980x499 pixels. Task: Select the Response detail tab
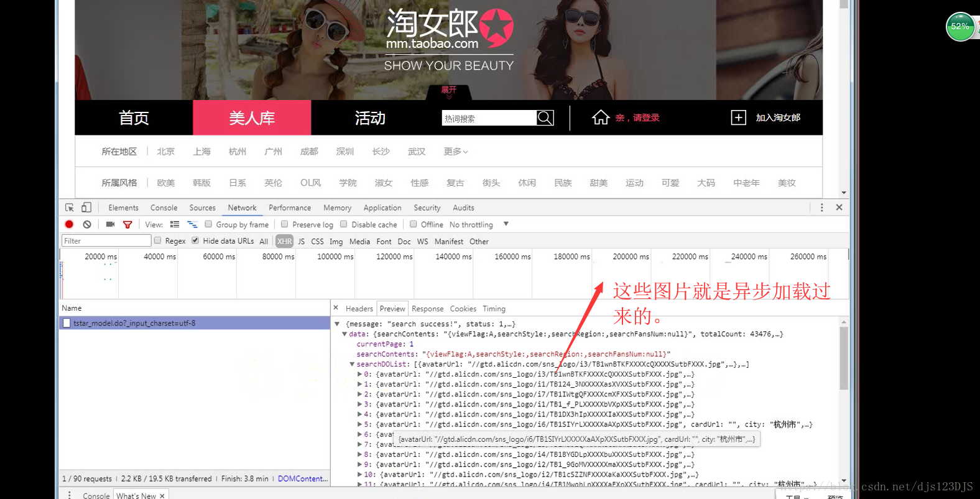pos(428,308)
